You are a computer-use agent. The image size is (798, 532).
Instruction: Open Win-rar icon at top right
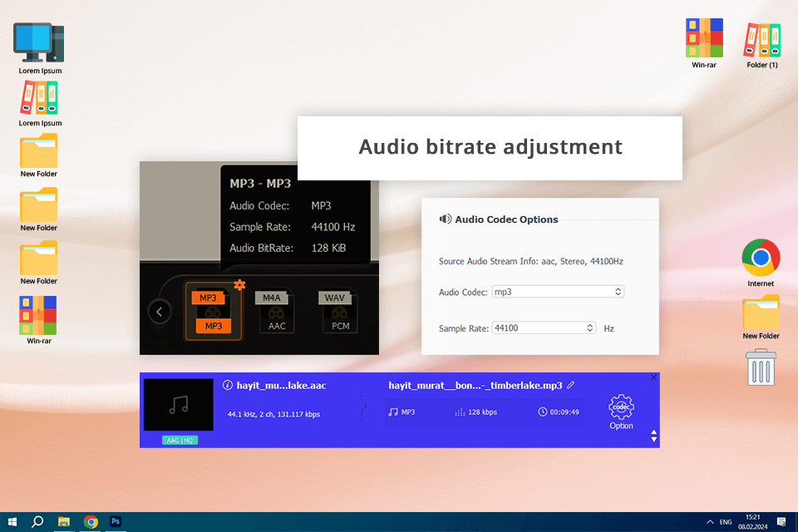point(704,43)
